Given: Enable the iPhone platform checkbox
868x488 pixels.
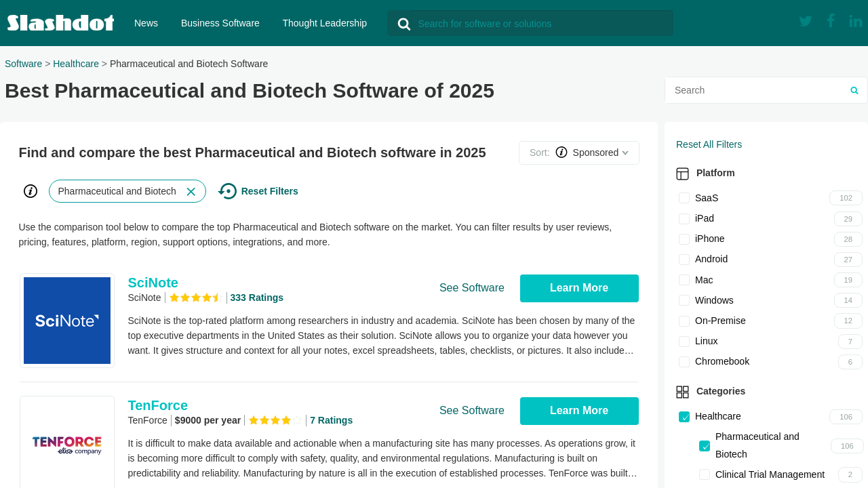Looking at the screenshot, I should pyautogui.click(x=684, y=239).
